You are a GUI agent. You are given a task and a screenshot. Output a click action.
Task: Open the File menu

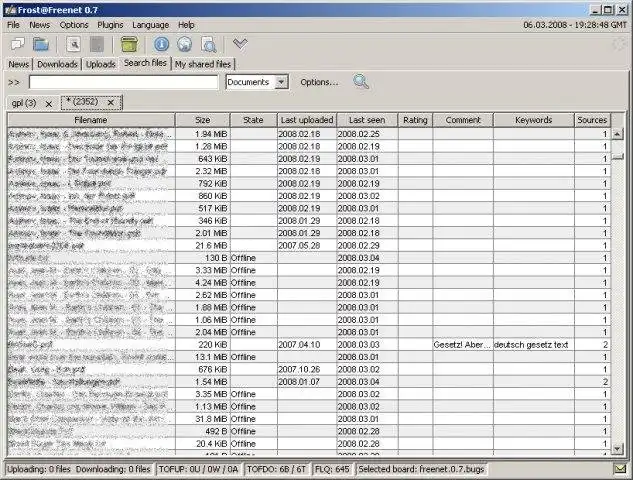coord(13,25)
